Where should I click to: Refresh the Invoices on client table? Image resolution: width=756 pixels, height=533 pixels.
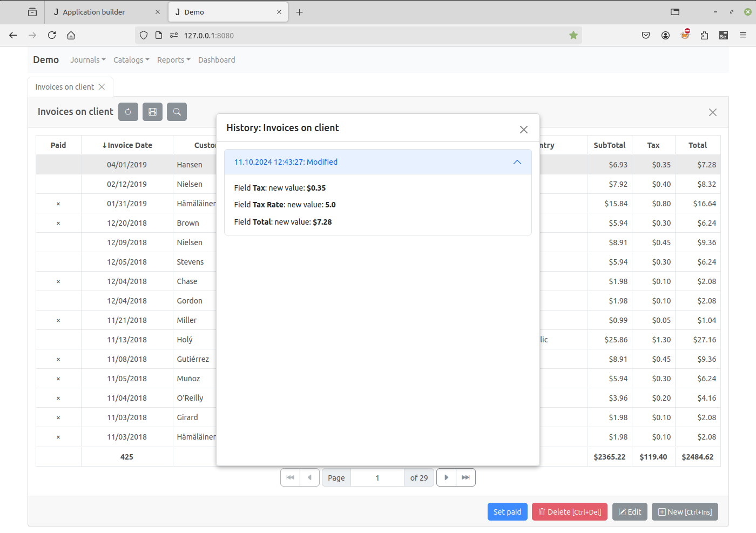[x=128, y=112]
